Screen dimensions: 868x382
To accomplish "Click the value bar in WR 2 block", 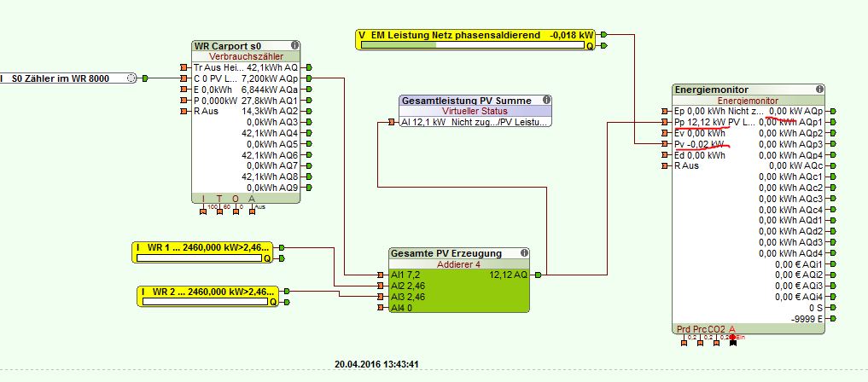I will (206, 301).
